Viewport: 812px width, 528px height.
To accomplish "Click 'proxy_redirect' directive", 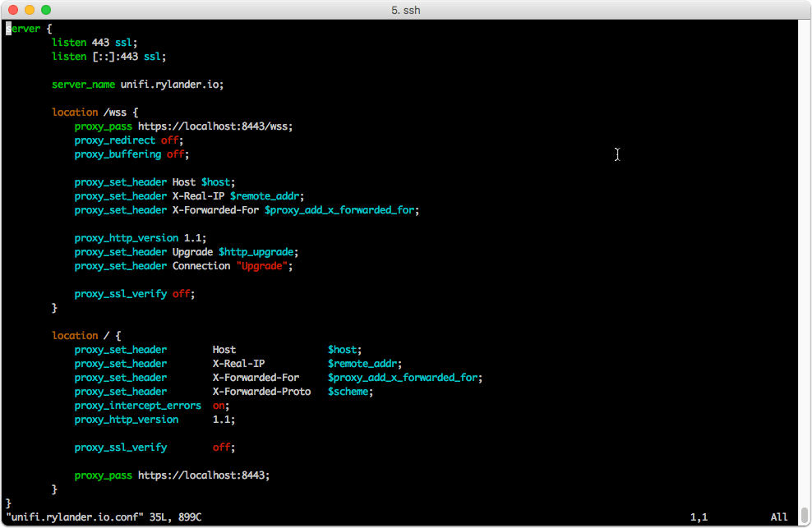I will click(115, 140).
